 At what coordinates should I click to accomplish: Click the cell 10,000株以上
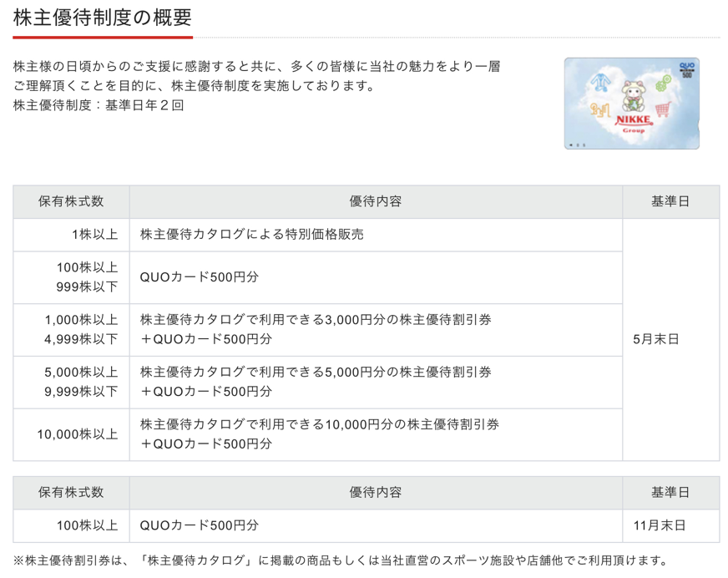(x=71, y=434)
